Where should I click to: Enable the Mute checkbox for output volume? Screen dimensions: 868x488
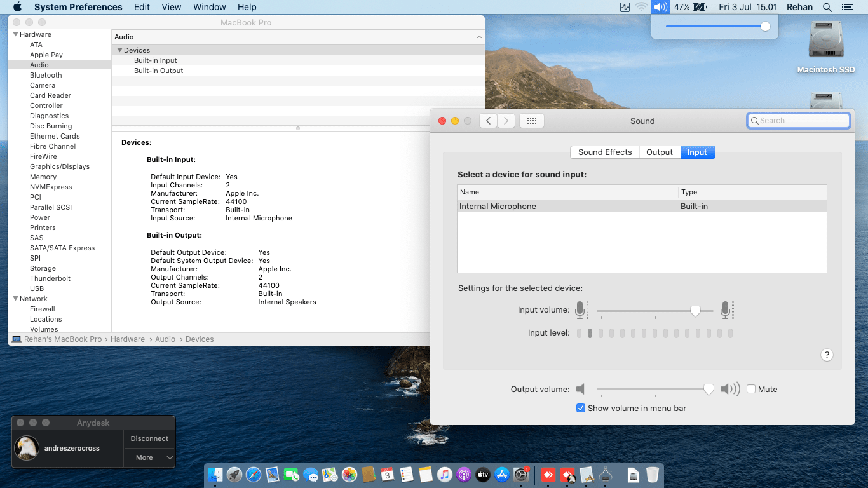[x=751, y=389]
